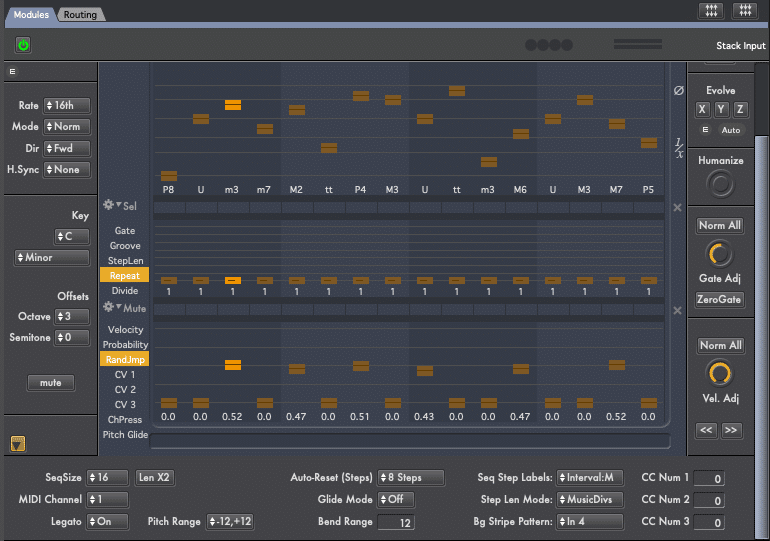The width and height of the screenshot is (770, 541).
Task: Toggle the green power button
Action: [x=23, y=45]
